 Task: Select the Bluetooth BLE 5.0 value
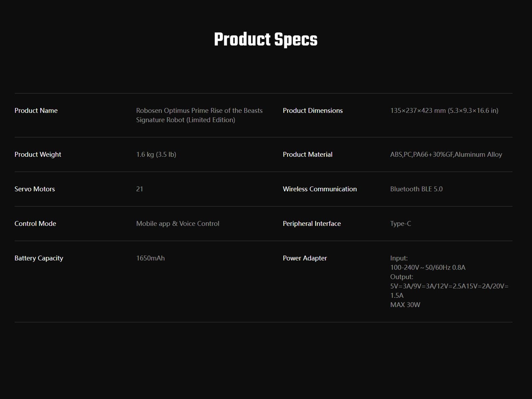416,189
